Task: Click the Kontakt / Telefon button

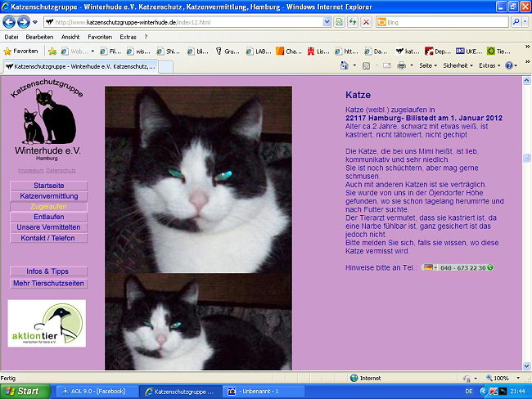Action: click(x=48, y=238)
